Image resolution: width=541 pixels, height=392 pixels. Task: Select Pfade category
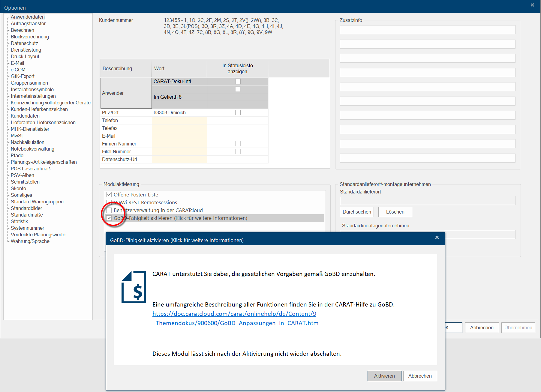point(17,155)
